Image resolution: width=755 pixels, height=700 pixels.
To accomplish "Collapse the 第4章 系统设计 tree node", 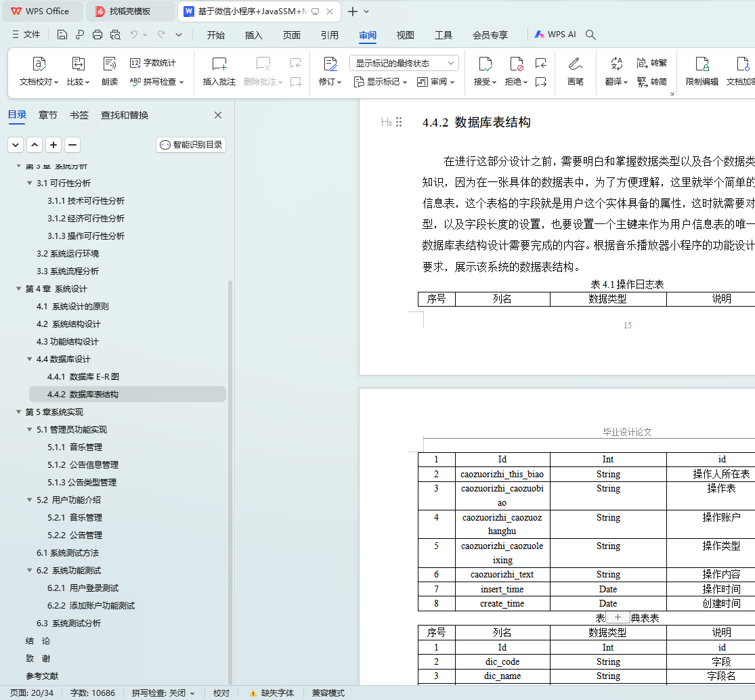I will coord(18,288).
